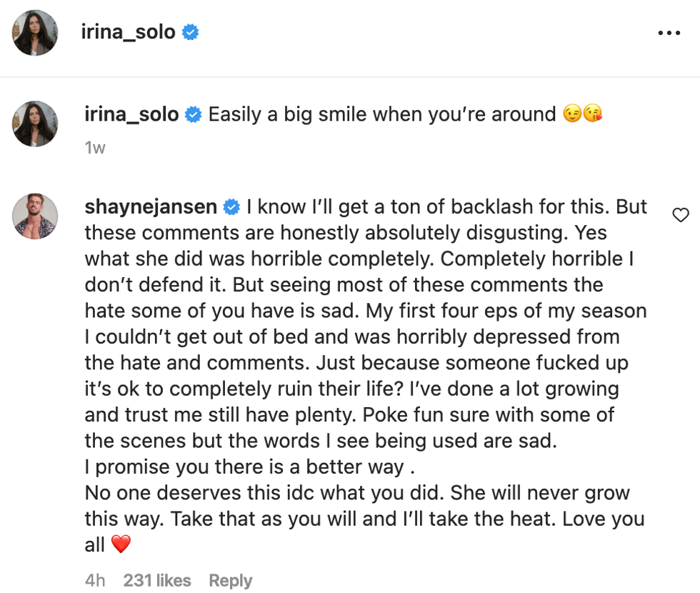Image resolution: width=700 pixels, height=593 pixels.
Task: Open shaynejansen's profile via his username
Action: coord(151,206)
